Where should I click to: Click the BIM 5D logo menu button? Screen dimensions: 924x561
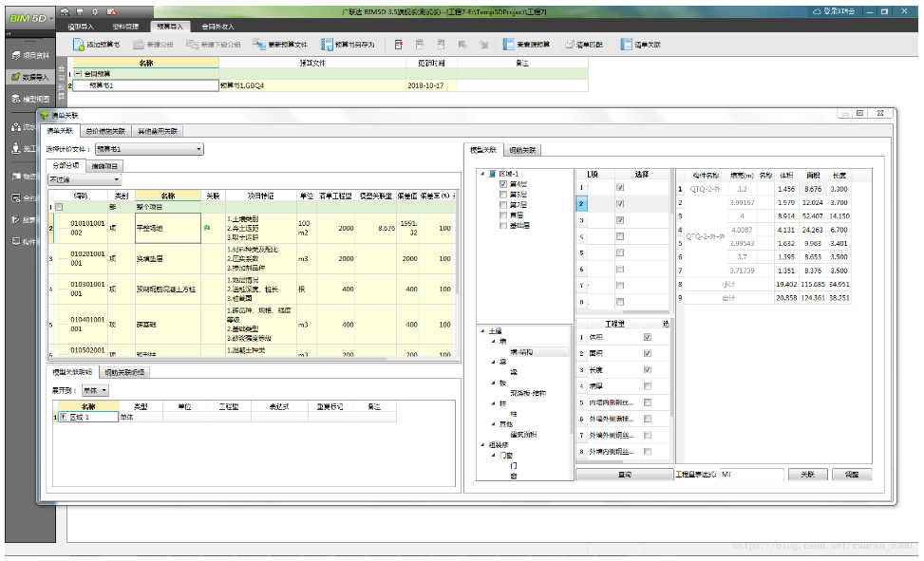click(x=28, y=18)
